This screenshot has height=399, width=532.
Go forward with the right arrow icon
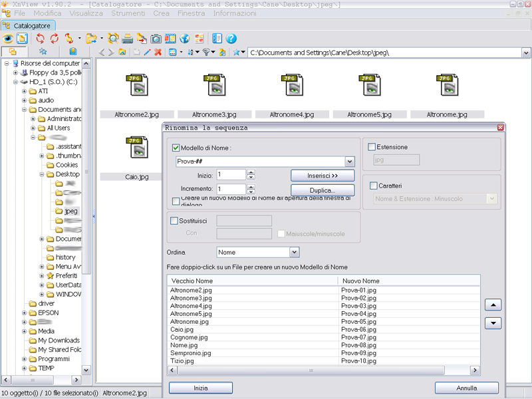pos(111,53)
